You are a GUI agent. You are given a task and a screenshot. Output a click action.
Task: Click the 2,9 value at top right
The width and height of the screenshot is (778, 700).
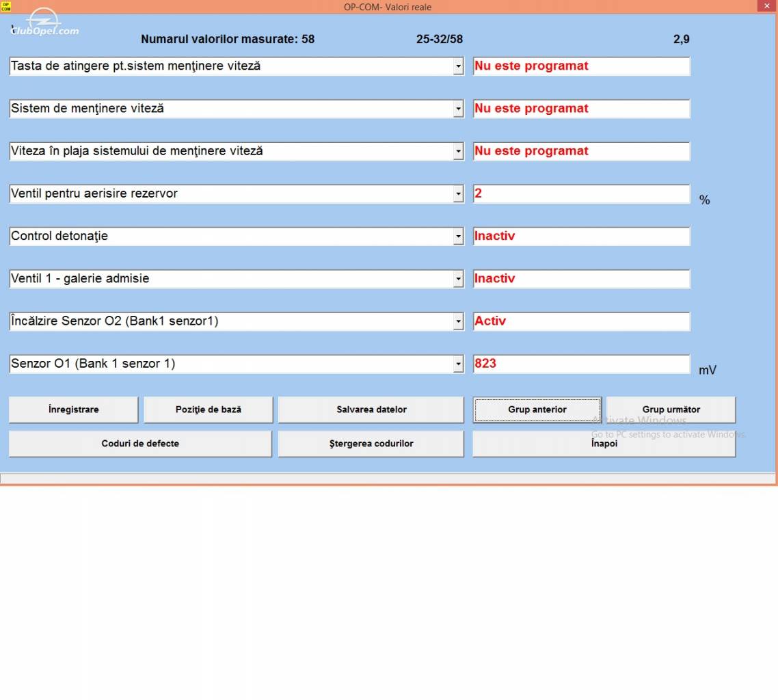(x=681, y=39)
